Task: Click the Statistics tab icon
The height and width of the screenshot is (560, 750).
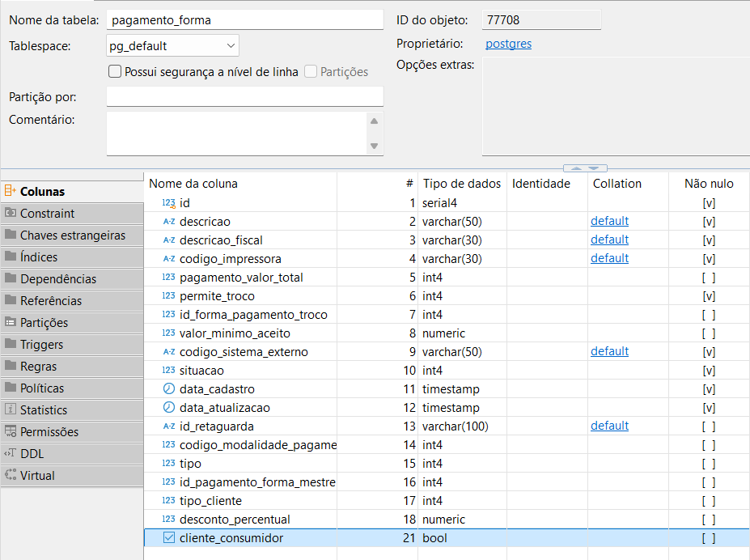Action: (11, 410)
